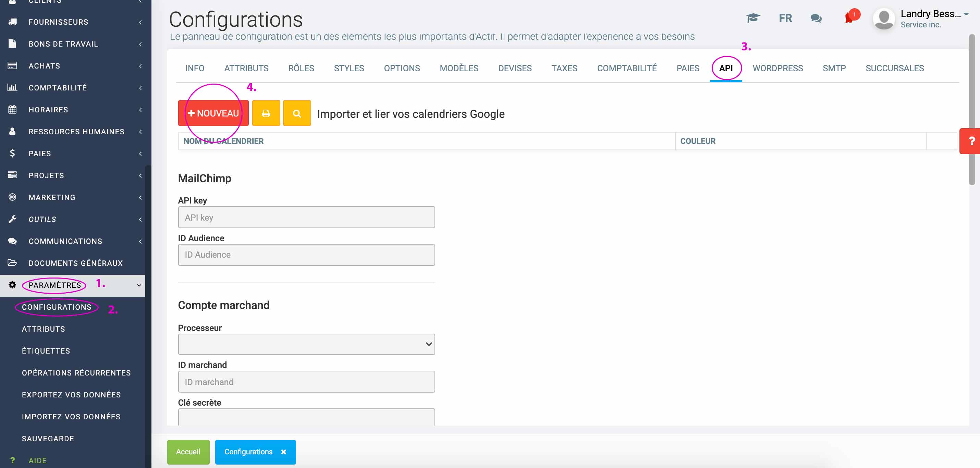Switch to the SMTP tab

tap(834, 68)
